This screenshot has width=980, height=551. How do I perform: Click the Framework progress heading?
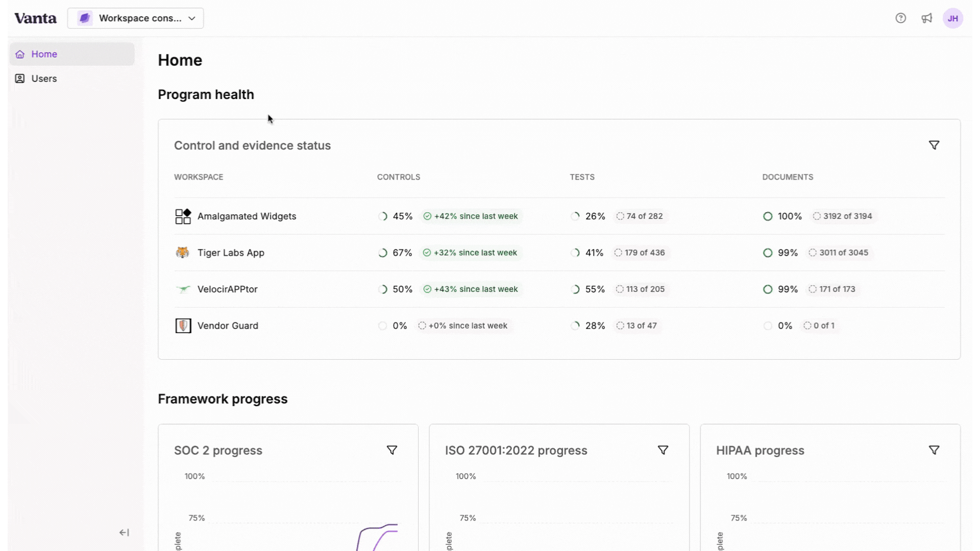[223, 399]
